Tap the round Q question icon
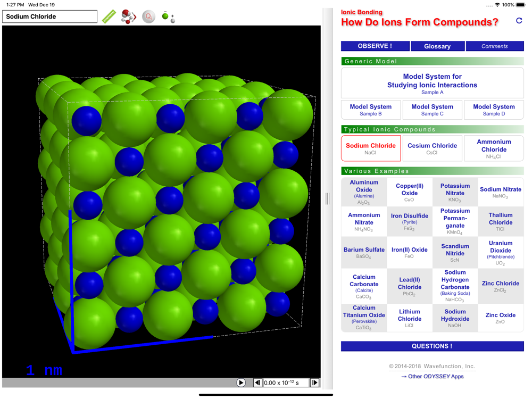Image resolution: width=532 pixels, height=399 pixels. (148, 16)
